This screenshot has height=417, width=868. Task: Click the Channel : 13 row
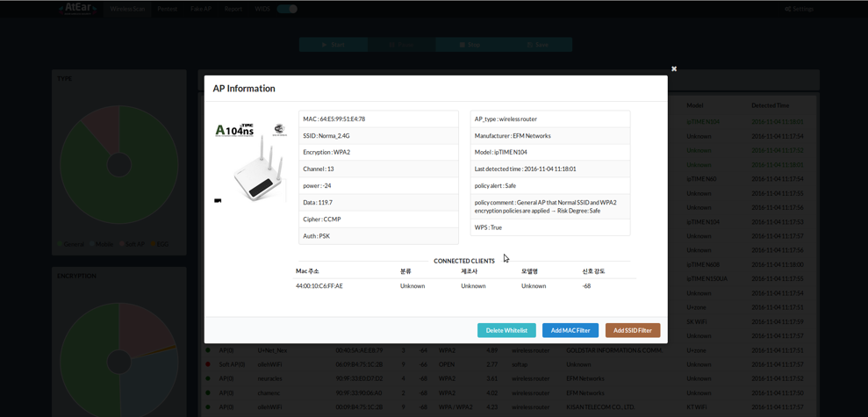[378, 169]
